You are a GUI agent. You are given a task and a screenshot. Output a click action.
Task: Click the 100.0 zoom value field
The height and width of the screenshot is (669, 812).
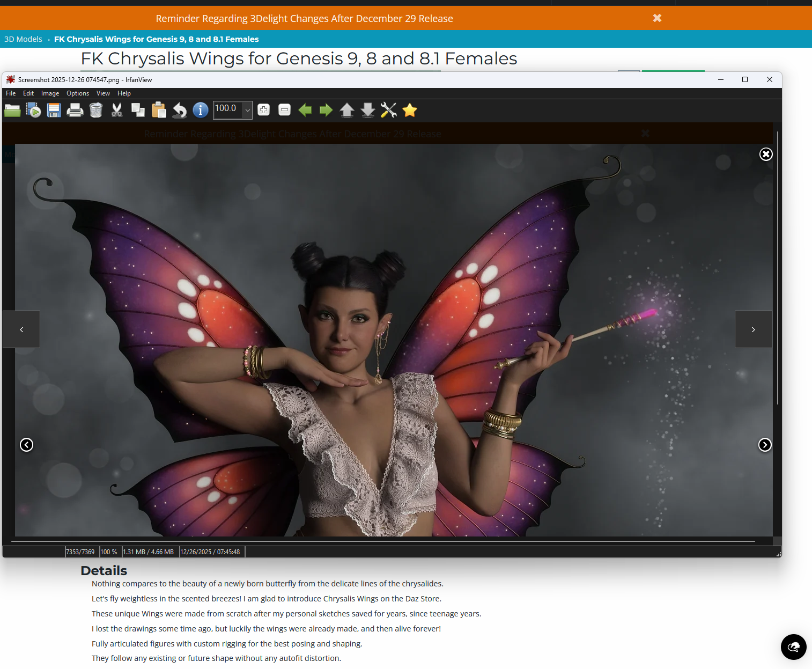click(228, 109)
